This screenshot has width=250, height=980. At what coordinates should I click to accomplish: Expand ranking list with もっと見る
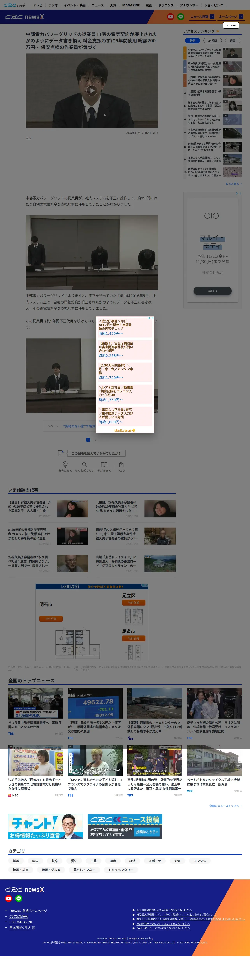pyautogui.click(x=233, y=184)
